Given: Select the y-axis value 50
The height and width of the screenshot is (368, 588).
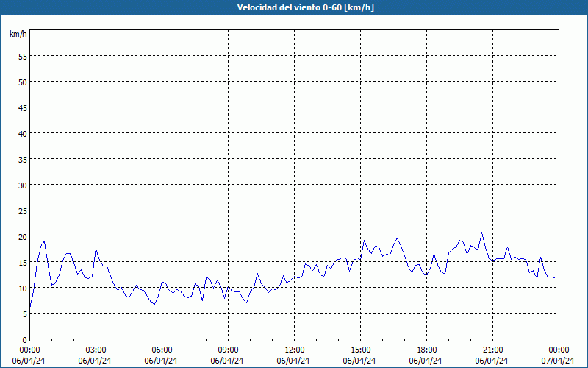Looking at the screenshot, I should (x=22, y=82).
